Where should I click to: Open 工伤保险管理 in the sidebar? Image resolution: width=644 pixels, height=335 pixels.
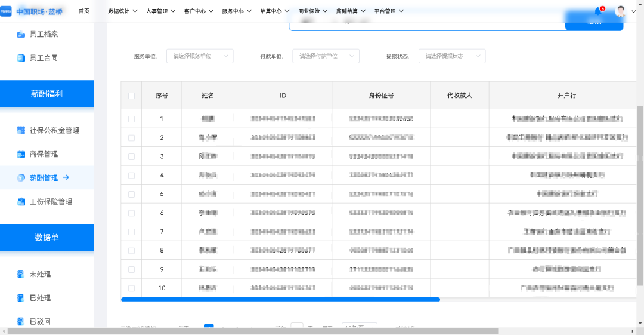coord(51,202)
